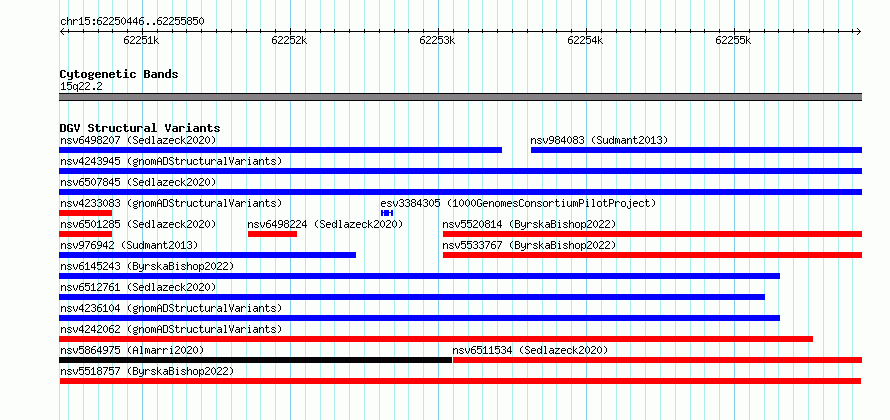The image size is (890, 420).
Task: Click the DGV Structural Variants track title
Action: pyautogui.click(x=140, y=128)
